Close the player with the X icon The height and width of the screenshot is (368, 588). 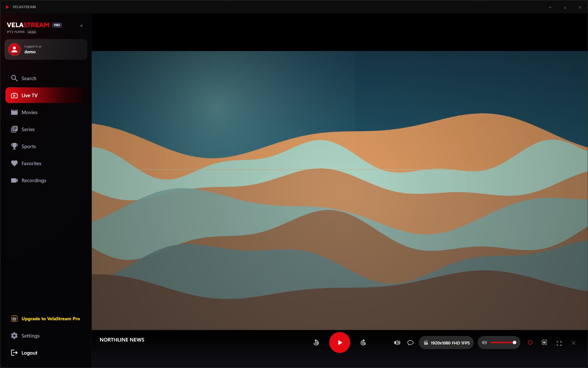(x=573, y=343)
